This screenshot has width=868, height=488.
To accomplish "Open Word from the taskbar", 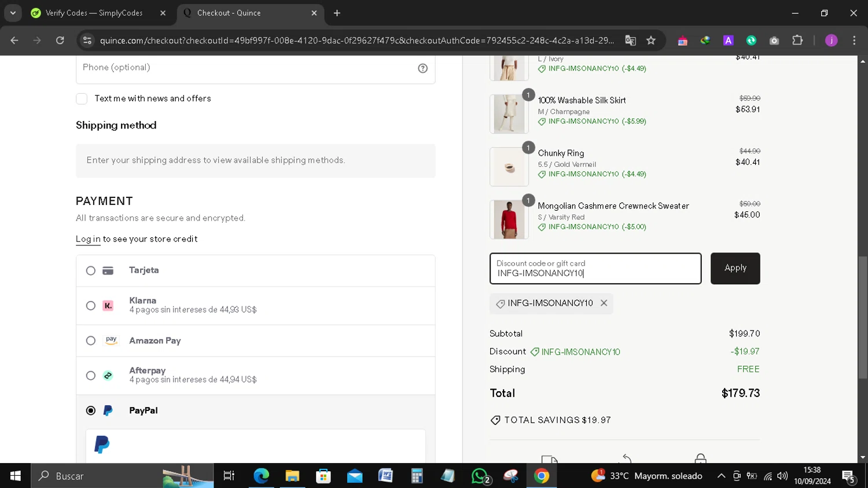I will (x=385, y=476).
